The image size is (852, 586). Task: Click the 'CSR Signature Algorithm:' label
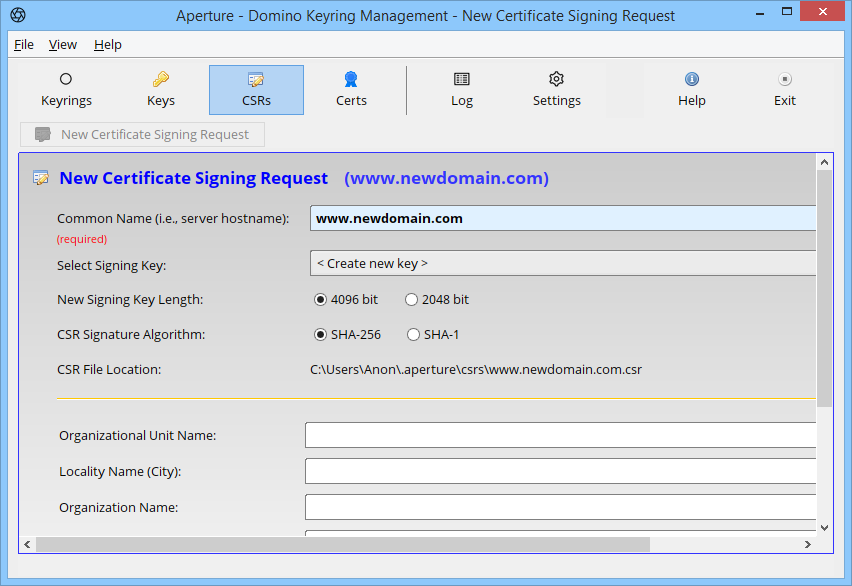[131, 334]
